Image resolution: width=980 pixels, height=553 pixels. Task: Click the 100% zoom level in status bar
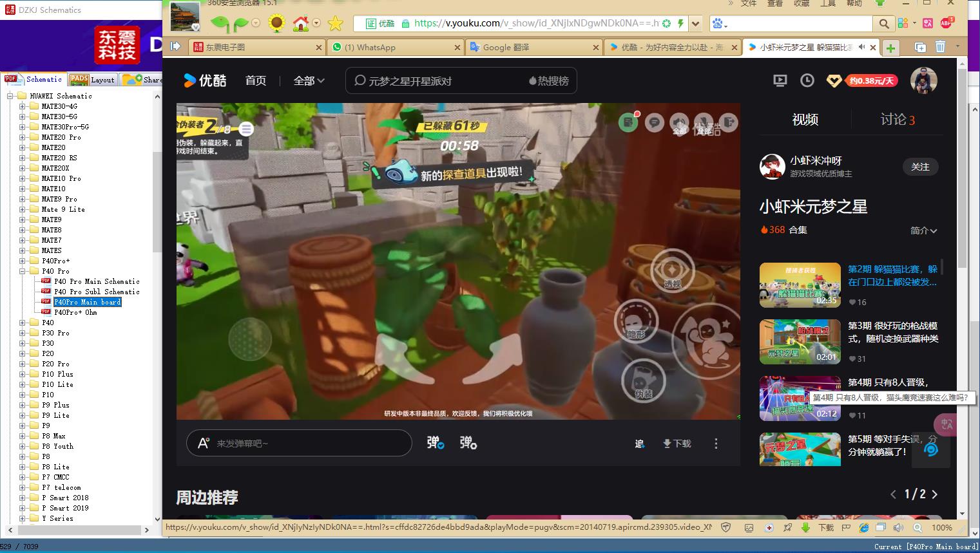click(942, 527)
